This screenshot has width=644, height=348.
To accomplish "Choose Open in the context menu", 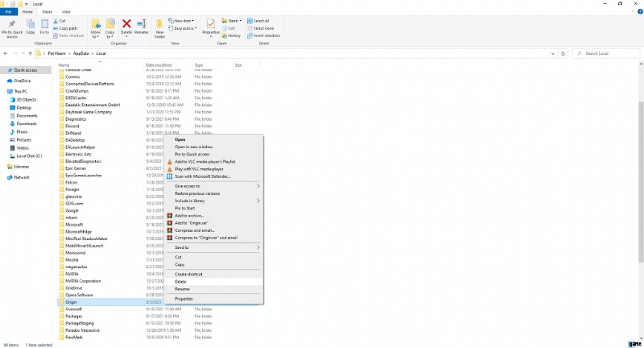I will (213, 139).
